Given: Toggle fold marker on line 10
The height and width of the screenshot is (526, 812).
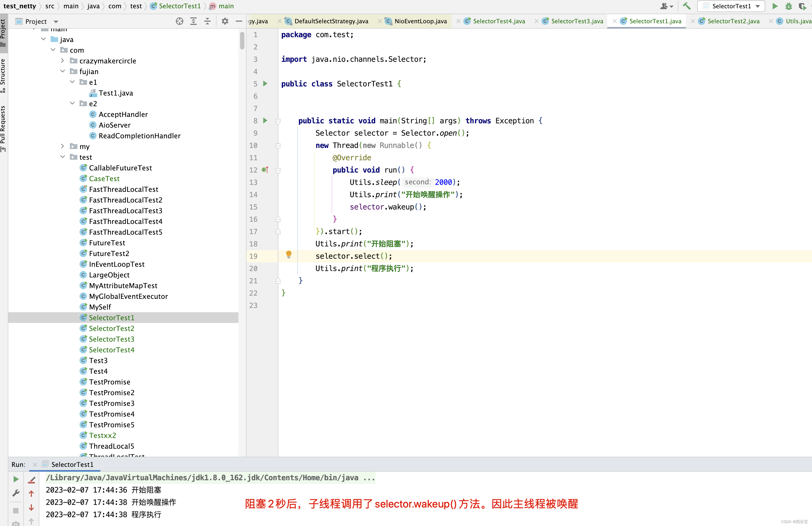Looking at the screenshot, I should coord(278,146).
